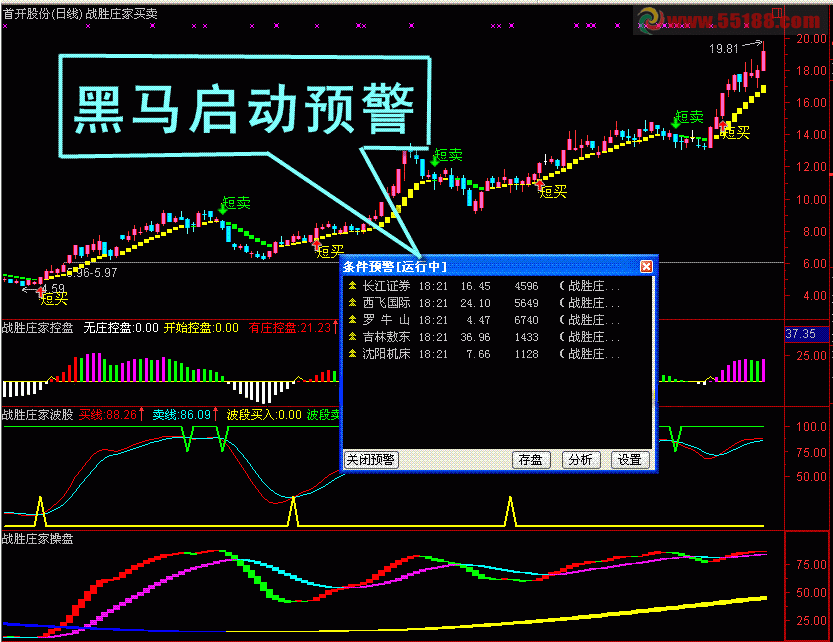Click the 短买 marker beside the 4.59 low
Image resolution: width=833 pixels, height=642 pixels.
point(55,299)
